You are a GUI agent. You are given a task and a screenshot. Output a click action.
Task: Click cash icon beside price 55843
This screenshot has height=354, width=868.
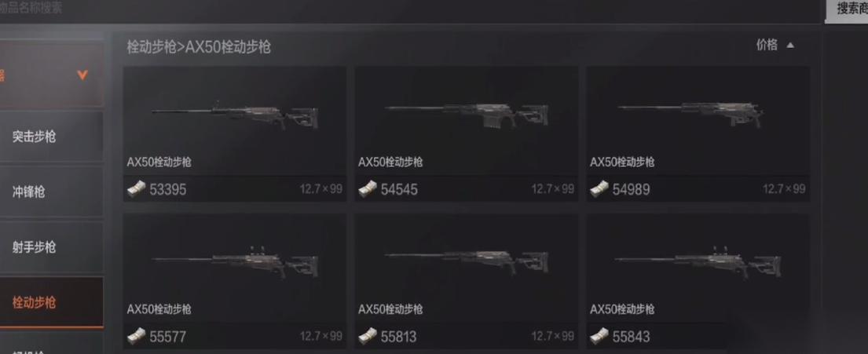(599, 336)
